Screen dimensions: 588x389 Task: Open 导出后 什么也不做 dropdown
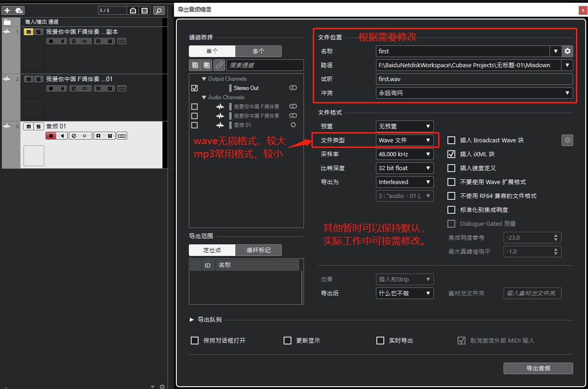[x=405, y=293]
